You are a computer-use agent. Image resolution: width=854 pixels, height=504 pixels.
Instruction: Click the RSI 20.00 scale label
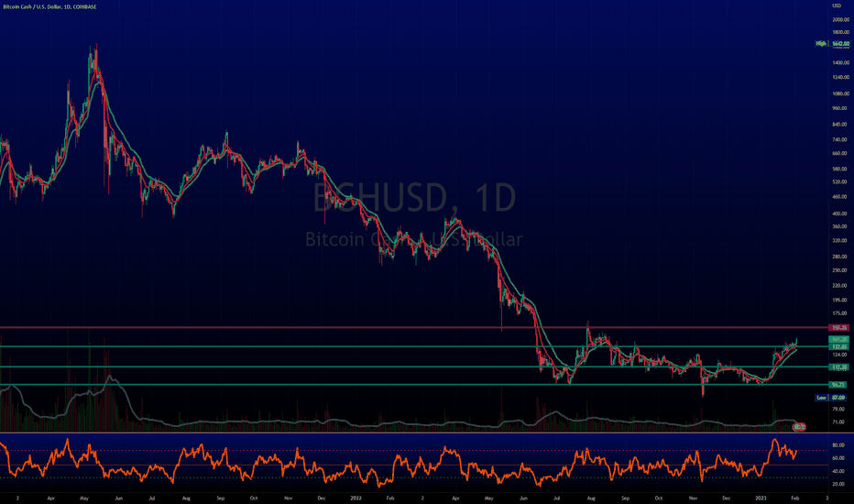coord(838,485)
